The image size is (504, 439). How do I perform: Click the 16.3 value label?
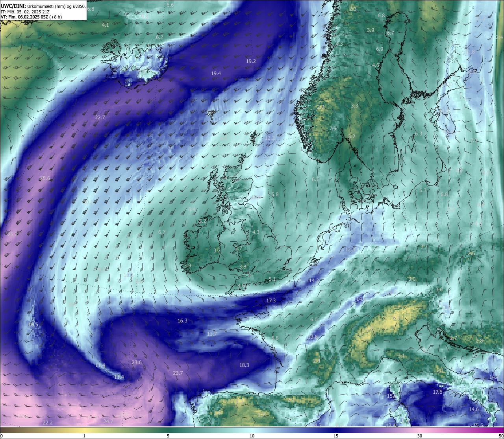point(182,320)
